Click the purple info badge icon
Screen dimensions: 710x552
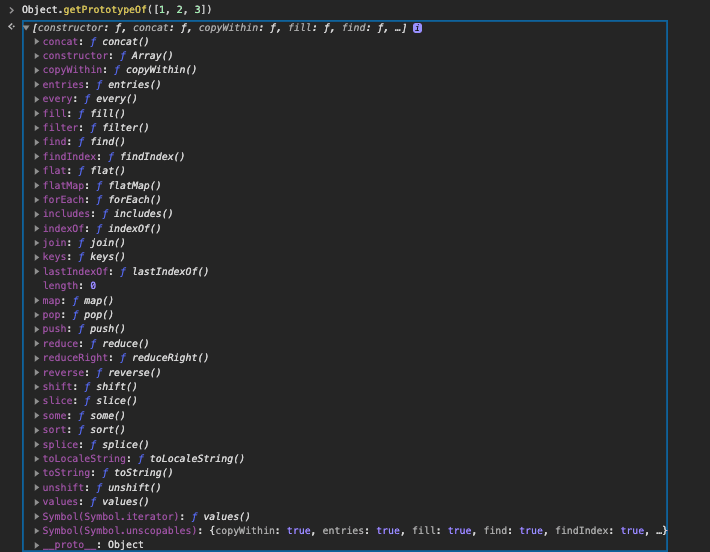(417, 28)
